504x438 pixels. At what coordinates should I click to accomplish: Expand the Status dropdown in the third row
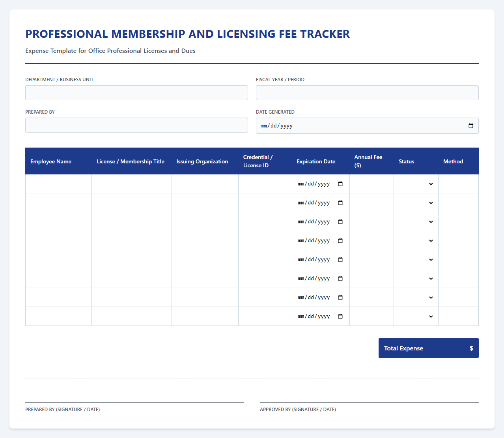[x=416, y=222]
